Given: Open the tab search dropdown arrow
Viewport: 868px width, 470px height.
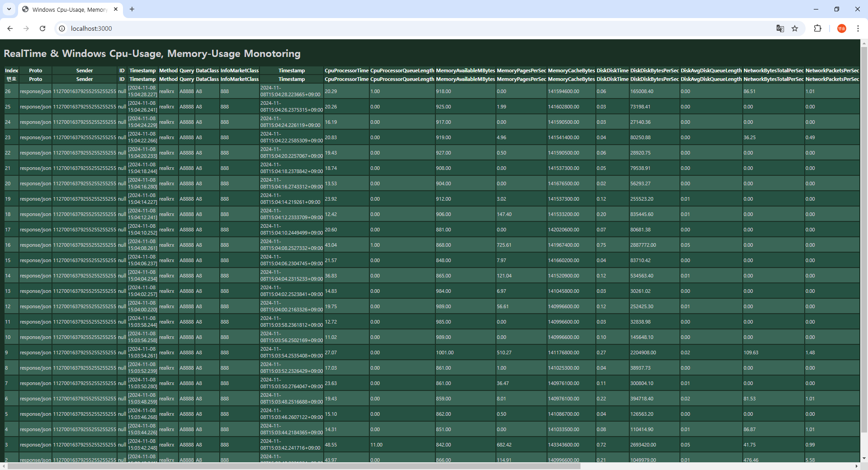Looking at the screenshot, I should 9,9.
